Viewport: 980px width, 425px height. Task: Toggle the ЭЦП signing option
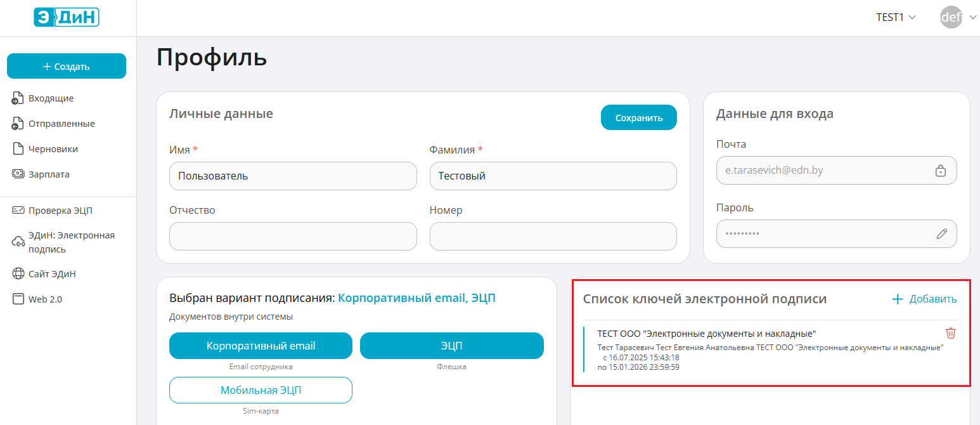[451, 346]
